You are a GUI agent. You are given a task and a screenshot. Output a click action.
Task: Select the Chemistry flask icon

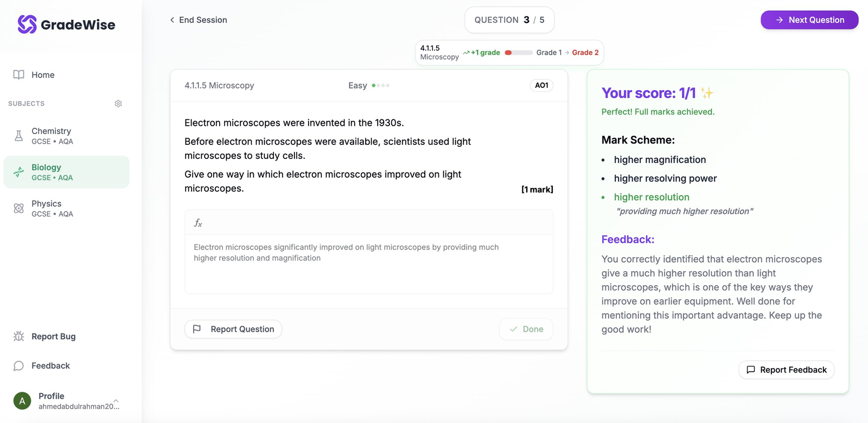(x=18, y=135)
